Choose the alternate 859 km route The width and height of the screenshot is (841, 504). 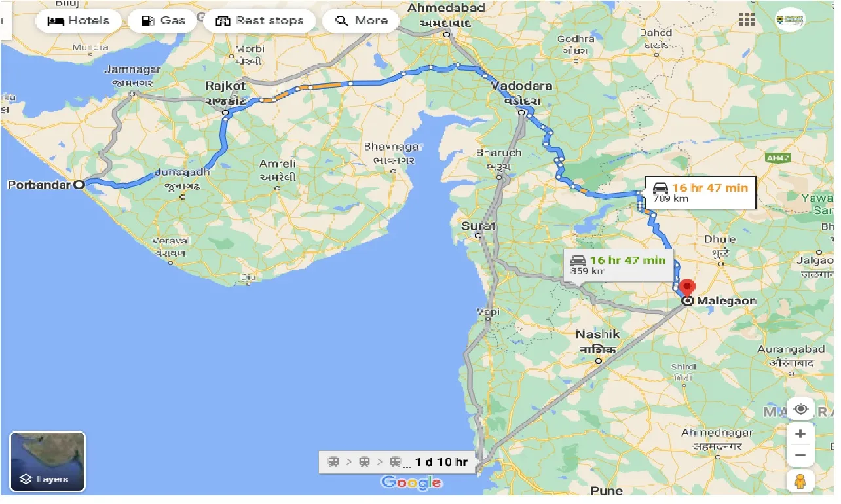(x=618, y=264)
